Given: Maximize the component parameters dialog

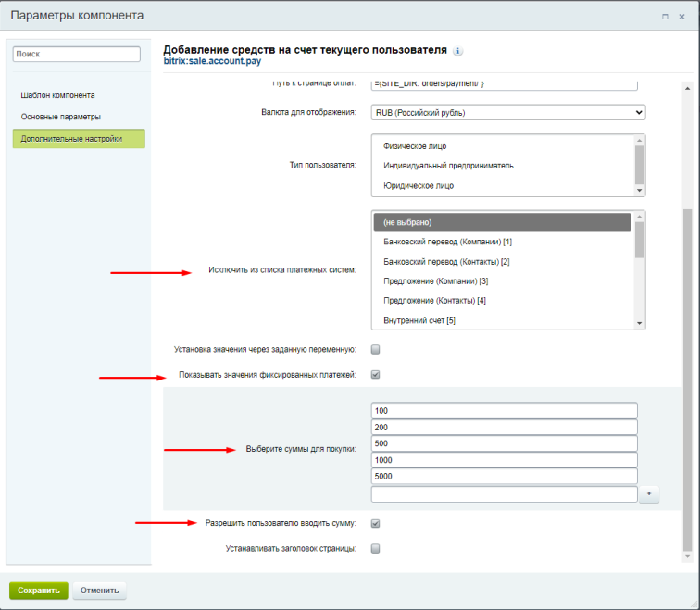Looking at the screenshot, I should (665, 17).
